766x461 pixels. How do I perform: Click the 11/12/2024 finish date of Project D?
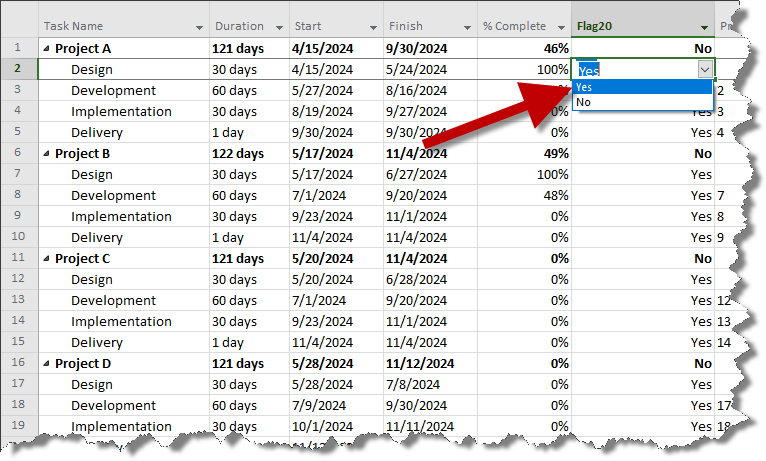click(x=420, y=364)
